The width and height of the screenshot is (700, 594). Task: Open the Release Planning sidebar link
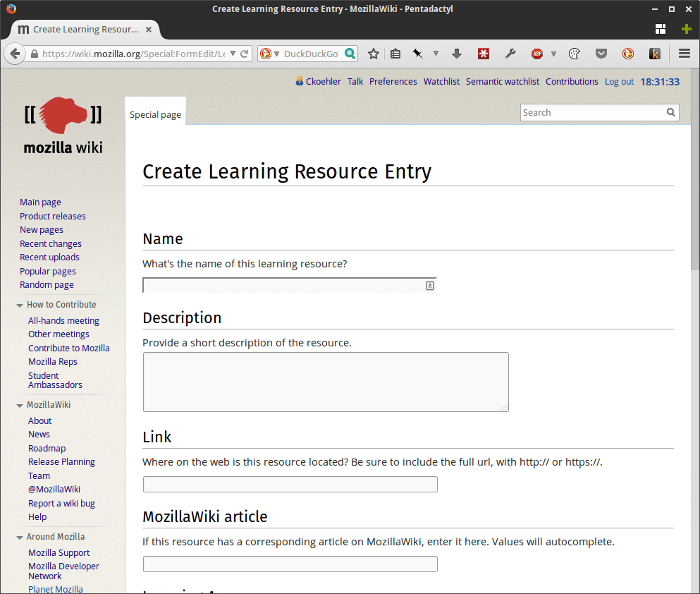(x=61, y=462)
